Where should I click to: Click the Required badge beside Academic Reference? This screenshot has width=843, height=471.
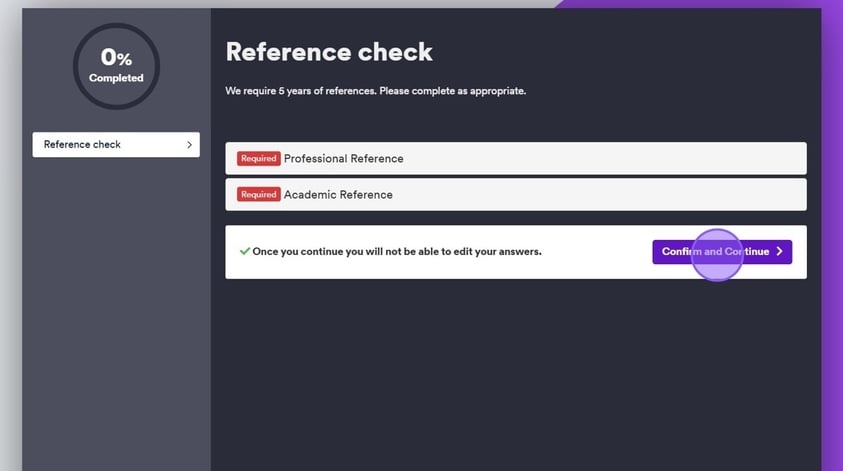click(x=258, y=195)
